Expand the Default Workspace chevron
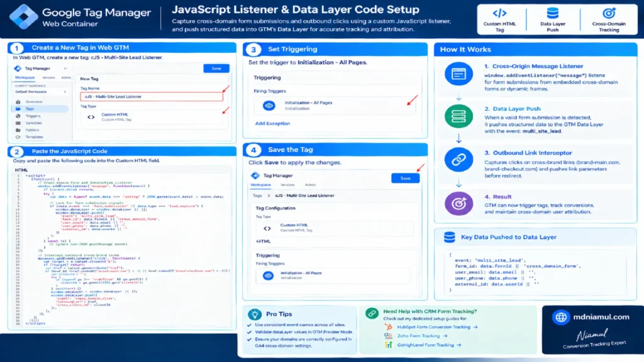This screenshot has height=362, width=644. [x=65, y=92]
